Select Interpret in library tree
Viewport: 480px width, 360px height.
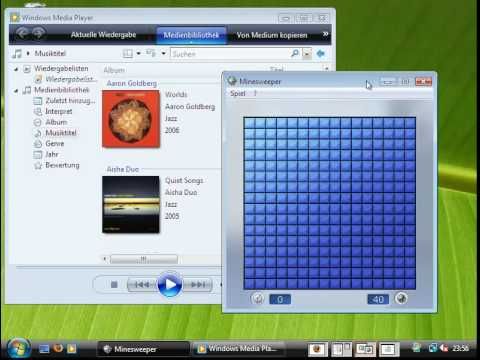pos(59,111)
